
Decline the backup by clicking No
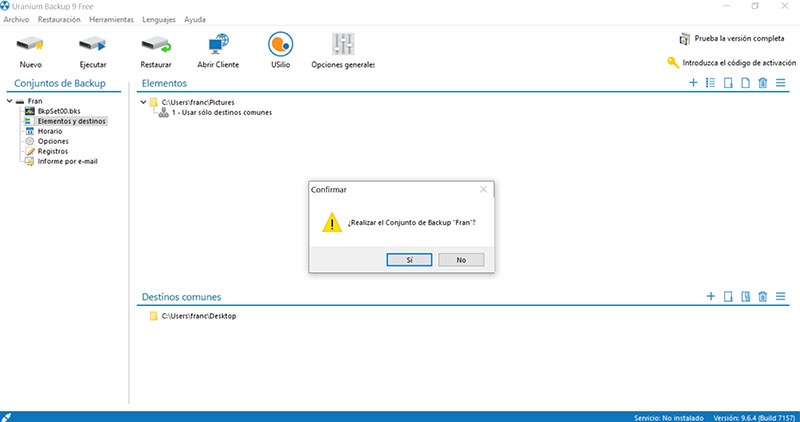[461, 260]
